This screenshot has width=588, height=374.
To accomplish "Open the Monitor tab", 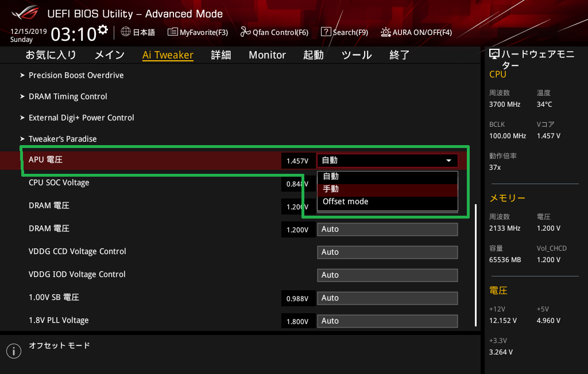I will click(267, 55).
